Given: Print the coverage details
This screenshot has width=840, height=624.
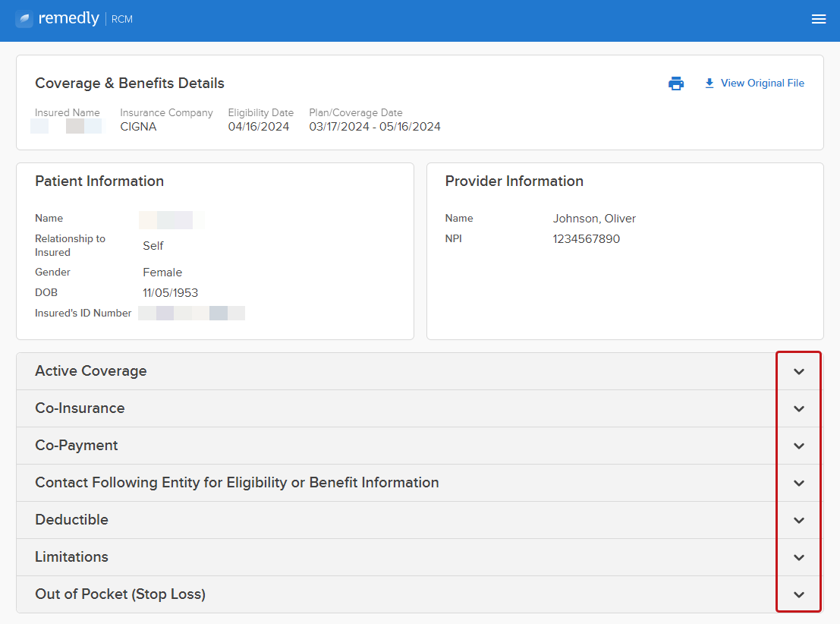Looking at the screenshot, I should tap(676, 83).
